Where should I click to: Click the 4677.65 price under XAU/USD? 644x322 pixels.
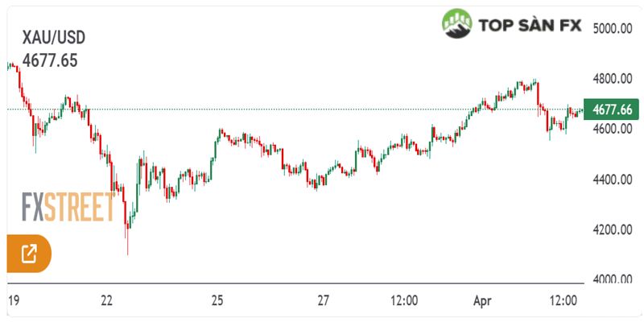coord(50,60)
